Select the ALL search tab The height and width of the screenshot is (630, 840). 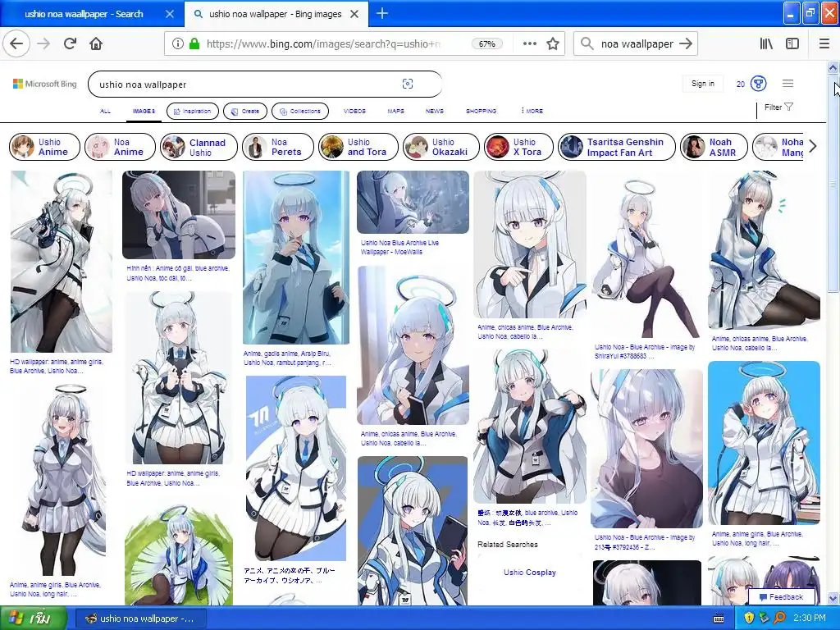coord(106,111)
